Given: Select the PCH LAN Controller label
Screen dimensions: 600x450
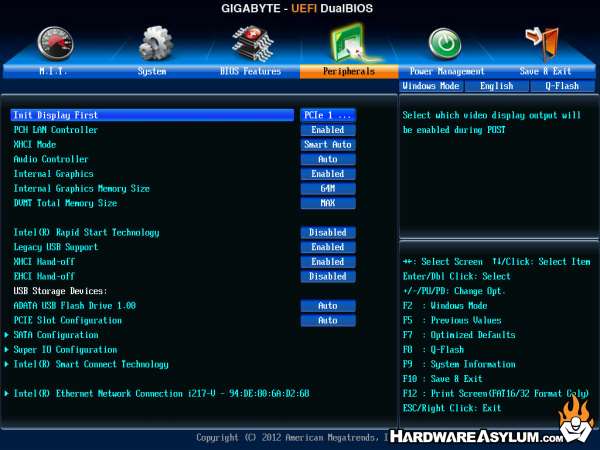Looking at the screenshot, I should click(x=56, y=130).
